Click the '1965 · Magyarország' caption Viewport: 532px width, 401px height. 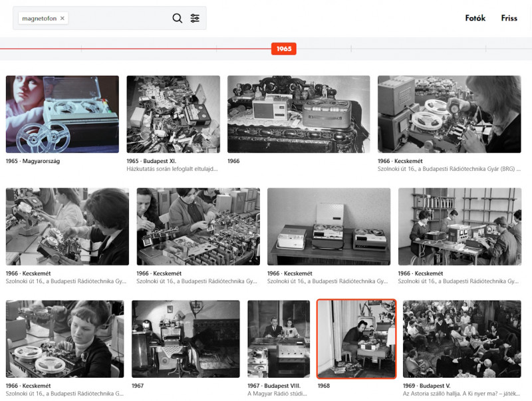click(x=33, y=161)
